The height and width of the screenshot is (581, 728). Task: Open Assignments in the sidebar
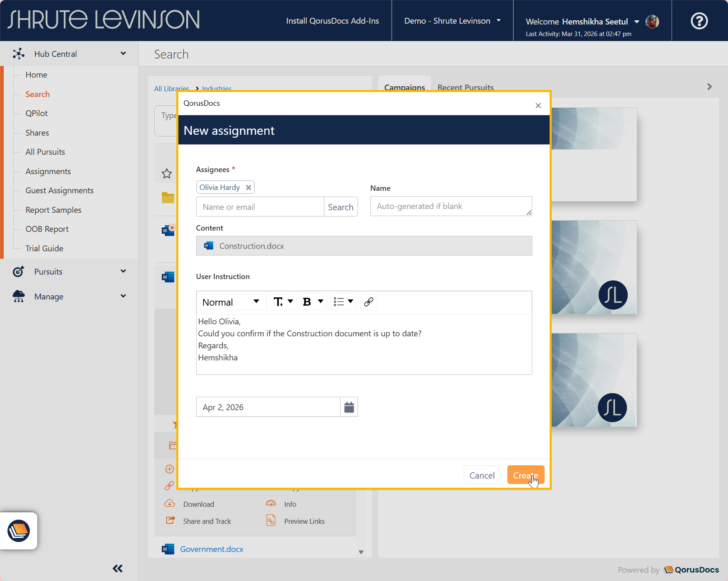[x=48, y=171]
